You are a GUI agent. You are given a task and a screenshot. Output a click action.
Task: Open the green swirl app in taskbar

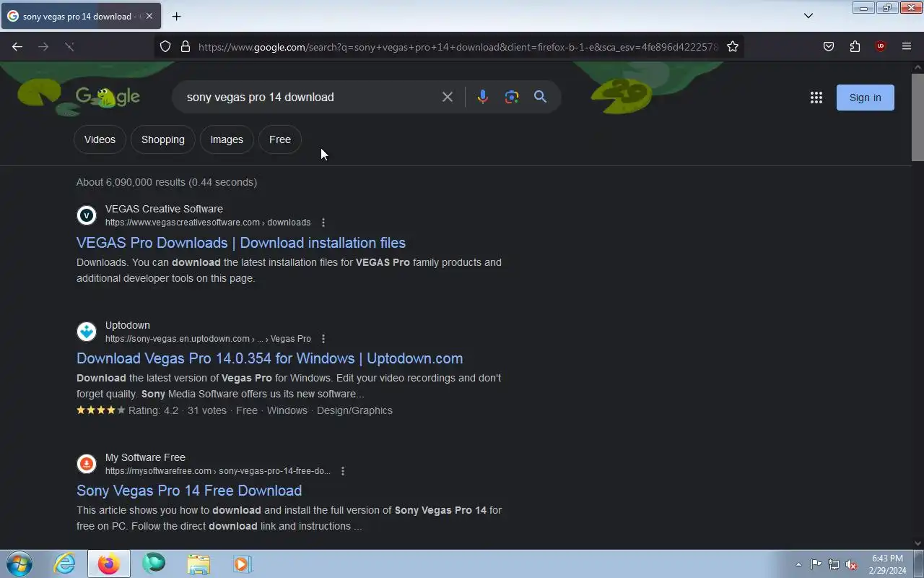pos(154,564)
